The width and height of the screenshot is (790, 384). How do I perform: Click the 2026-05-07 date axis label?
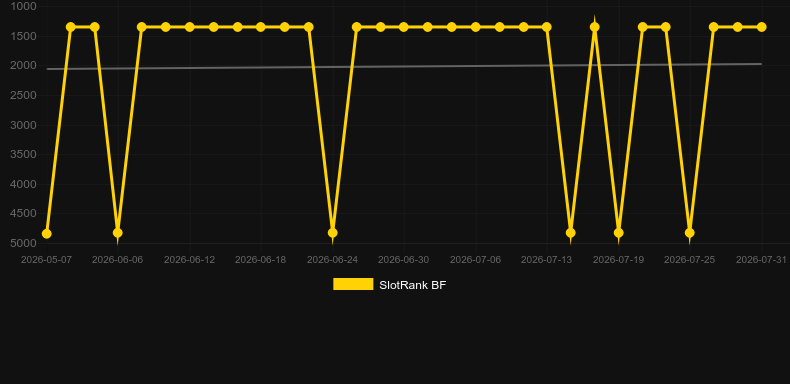46,260
